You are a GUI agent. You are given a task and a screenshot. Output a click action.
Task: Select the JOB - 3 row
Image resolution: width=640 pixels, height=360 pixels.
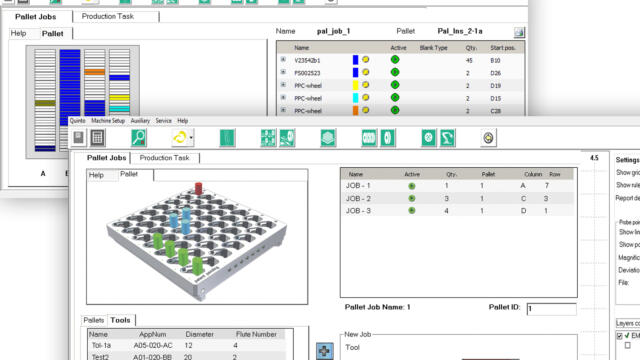(457, 211)
